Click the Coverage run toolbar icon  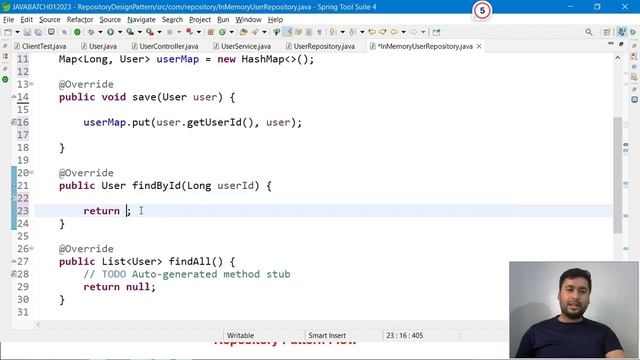click(x=130, y=32)
